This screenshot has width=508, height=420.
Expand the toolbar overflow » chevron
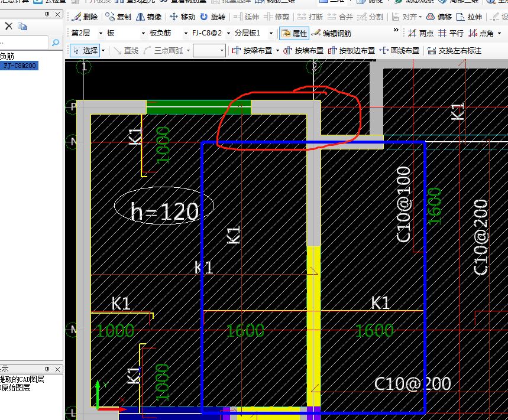396,30
